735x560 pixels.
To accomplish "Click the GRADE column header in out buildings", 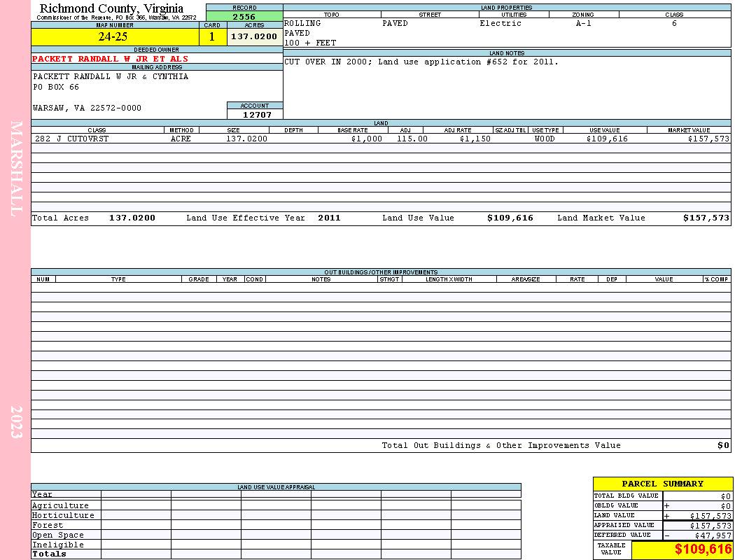I will 199,279.
